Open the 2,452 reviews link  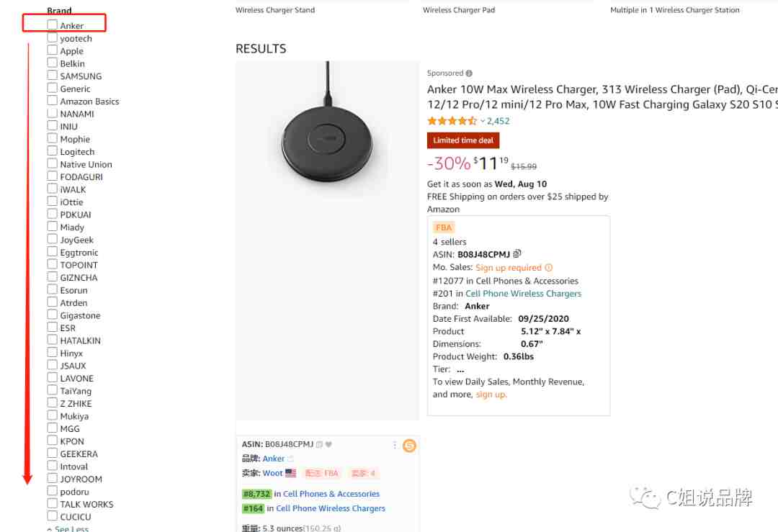click(498, 121)
